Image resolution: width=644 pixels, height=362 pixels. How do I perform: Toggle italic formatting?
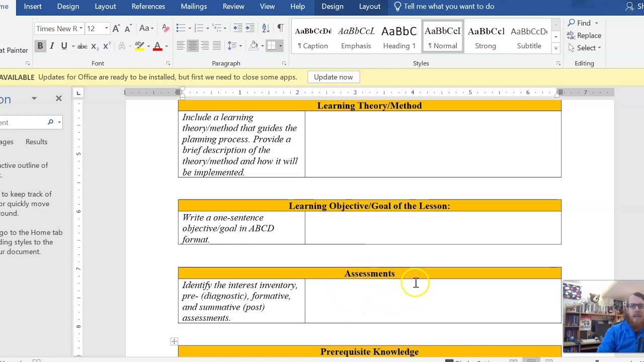click(52, 46)
